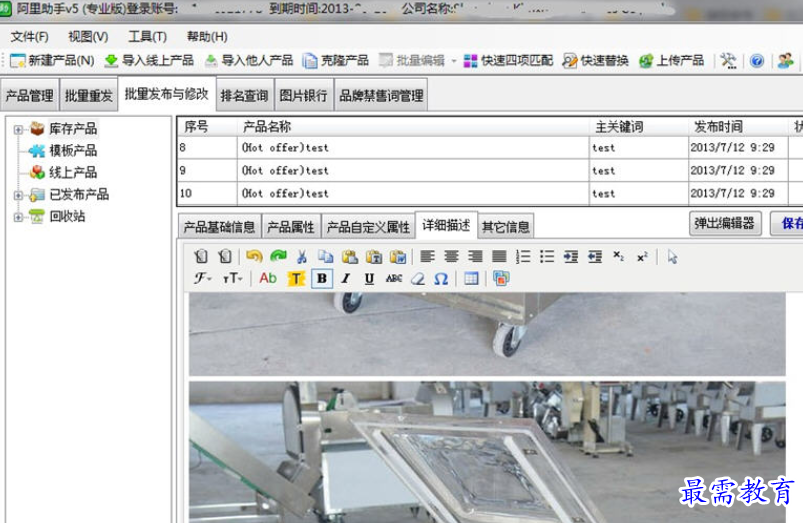Open the 图片银行 tab
This screenshot has height=523, width=803.
pyautogui.click(x=303, y=95)
